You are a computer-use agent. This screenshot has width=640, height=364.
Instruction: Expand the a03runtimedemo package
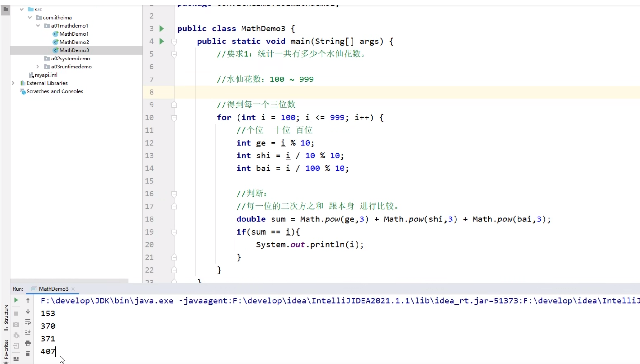[x=37, y=66]
